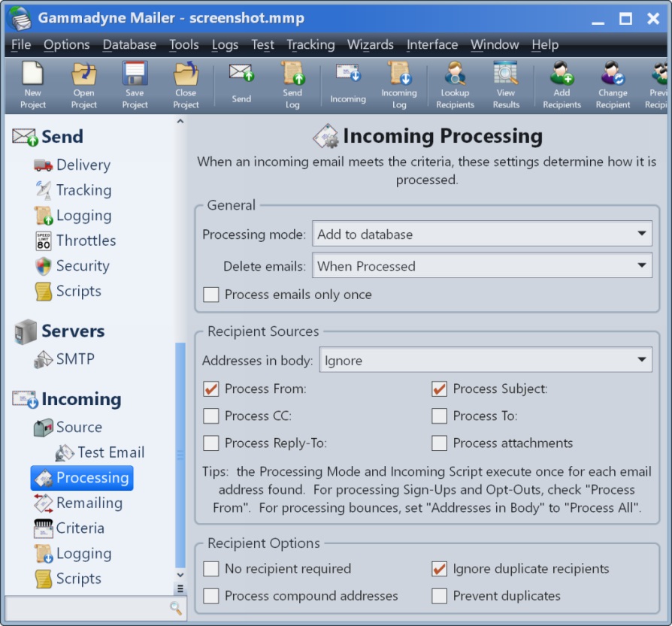Image resolution: width=672 pixels, height=626 pixels.
Task: Open the Wizards menu
Action: coord(371,45)
